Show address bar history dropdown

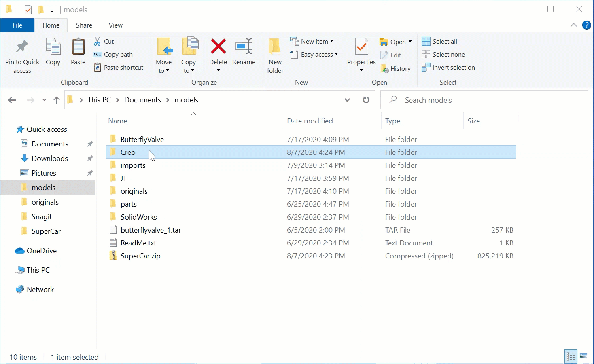(x=347, y=100)
